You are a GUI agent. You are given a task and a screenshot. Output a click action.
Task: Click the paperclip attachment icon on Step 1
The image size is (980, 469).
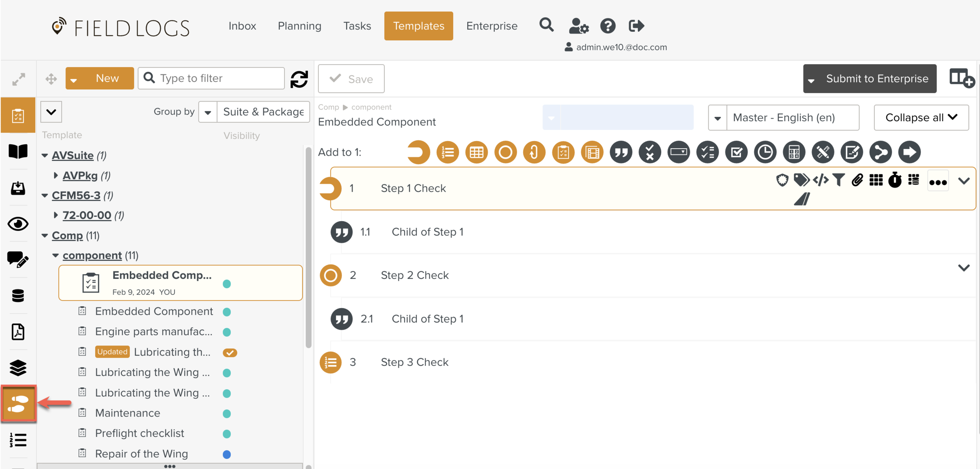click(857, 180)
